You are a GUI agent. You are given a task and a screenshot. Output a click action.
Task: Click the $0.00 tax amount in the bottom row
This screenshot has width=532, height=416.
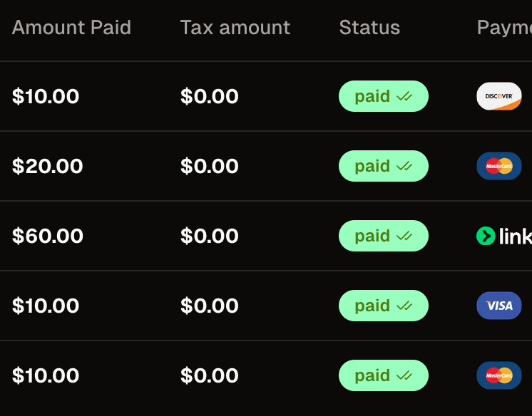point(209,375)
